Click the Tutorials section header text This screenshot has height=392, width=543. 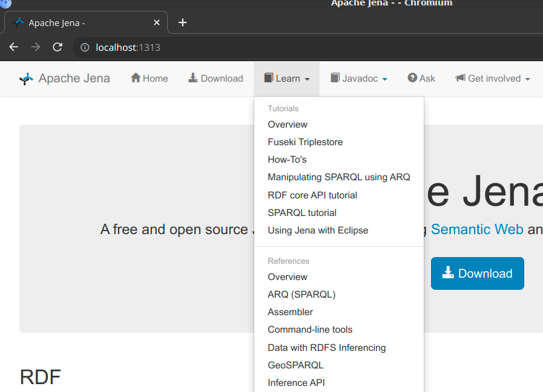283,109
